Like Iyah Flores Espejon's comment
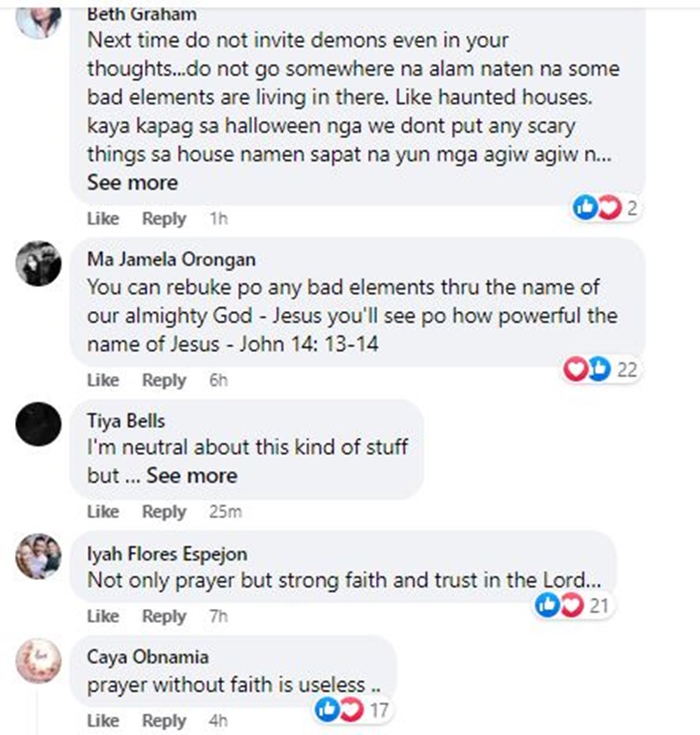This screenshot has width=700, height=735. 103,616
